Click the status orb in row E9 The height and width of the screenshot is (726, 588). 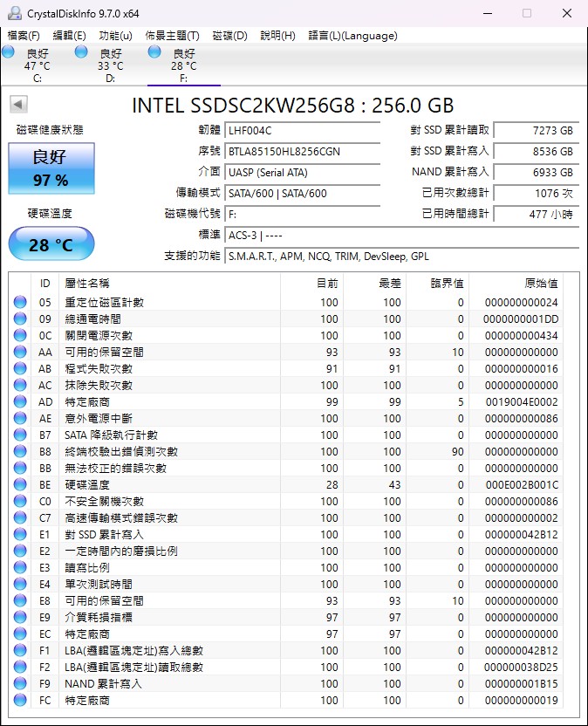click(x=20, y=617)
